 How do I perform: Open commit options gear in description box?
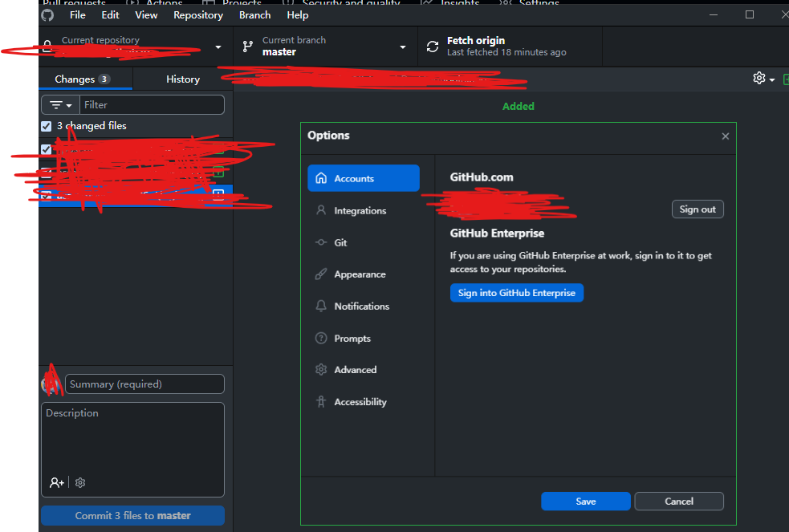(80, 483)
